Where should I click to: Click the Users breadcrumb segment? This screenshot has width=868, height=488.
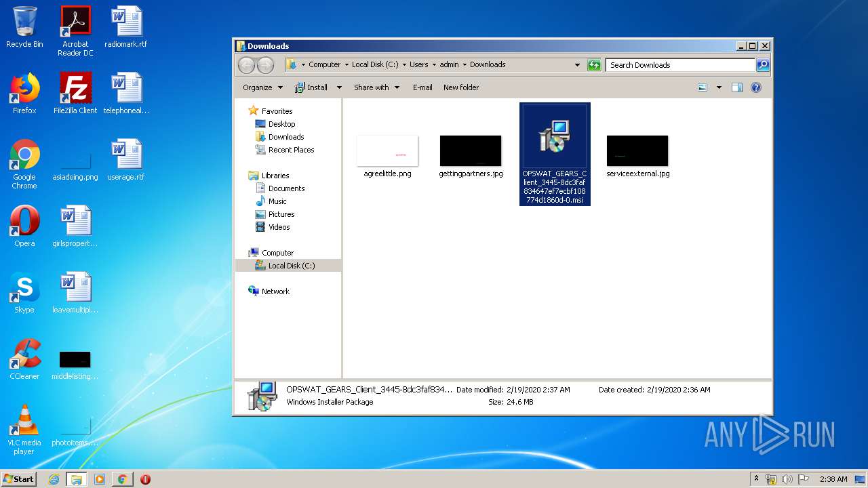pos(418,65)
